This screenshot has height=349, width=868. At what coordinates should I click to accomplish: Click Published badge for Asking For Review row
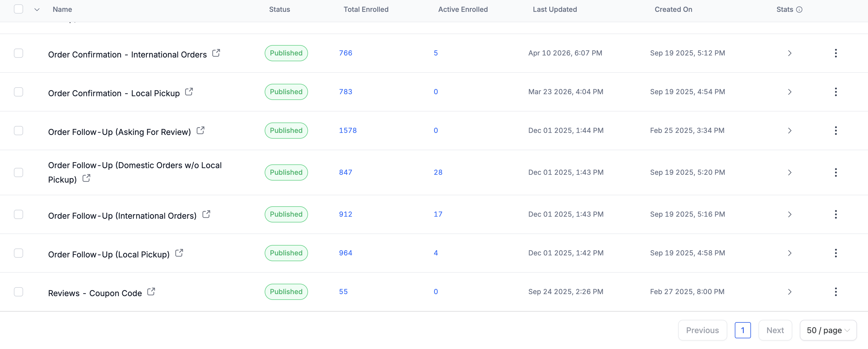pyautogui.click(x=286, y=131)
